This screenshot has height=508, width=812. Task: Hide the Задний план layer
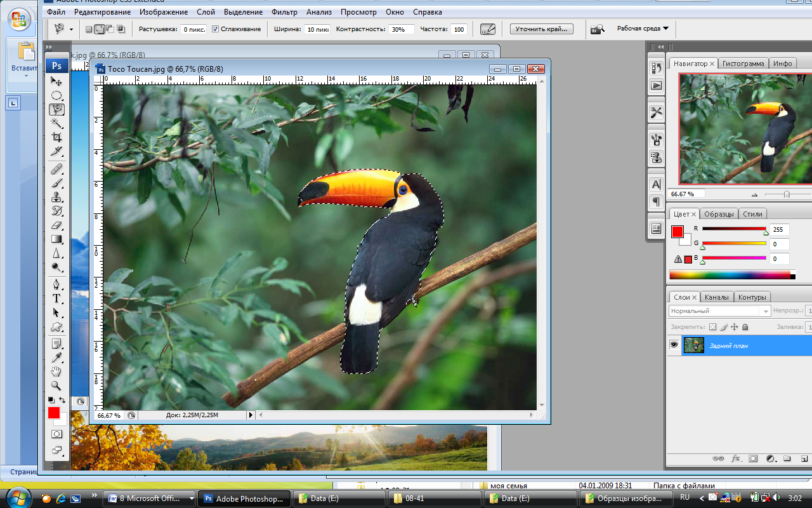(x=674, y=345)
